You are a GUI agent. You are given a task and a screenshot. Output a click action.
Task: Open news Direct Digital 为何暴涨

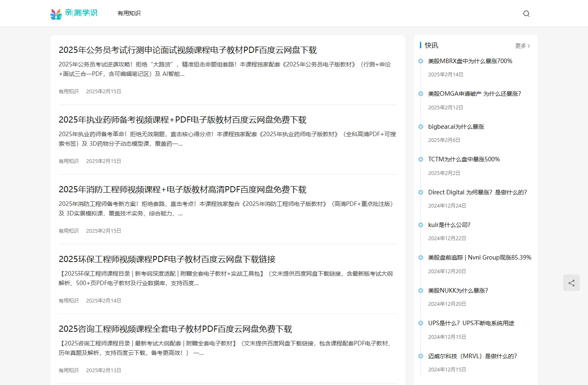[x=477, y=192]
